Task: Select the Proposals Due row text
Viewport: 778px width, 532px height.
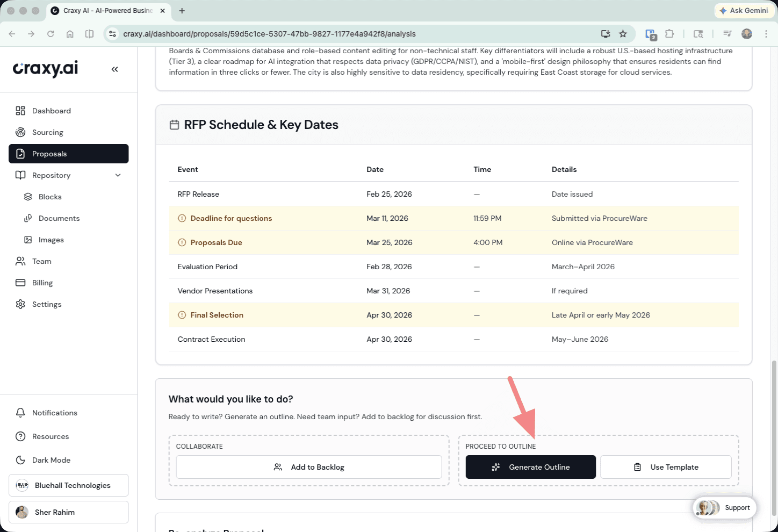Action: tap(217, 242)
